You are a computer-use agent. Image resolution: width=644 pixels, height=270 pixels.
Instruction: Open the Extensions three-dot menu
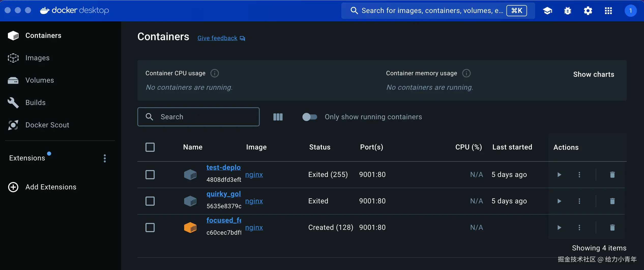click(x=105, y=158)
